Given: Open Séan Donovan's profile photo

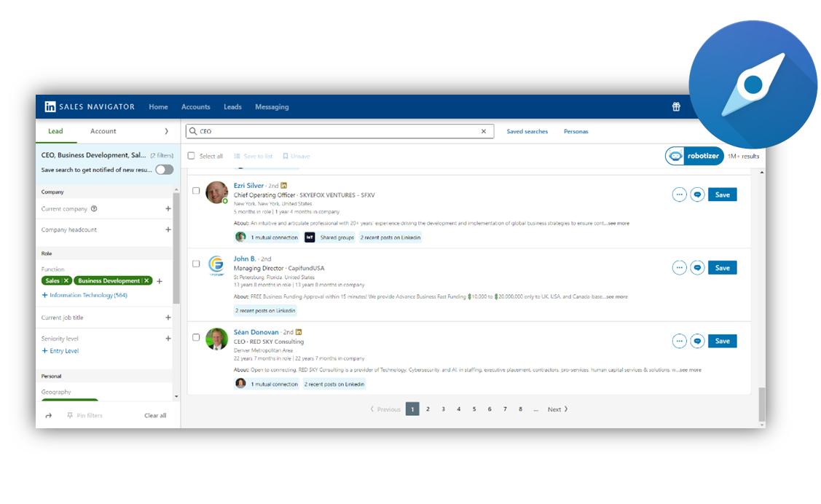Looking at the screenshot, I should pos(217,339).
